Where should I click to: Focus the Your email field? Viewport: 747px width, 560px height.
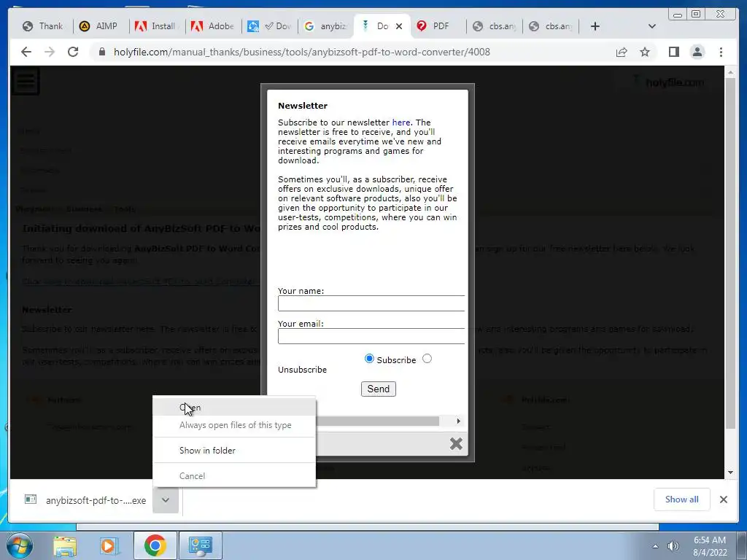(x=371, y=336)
